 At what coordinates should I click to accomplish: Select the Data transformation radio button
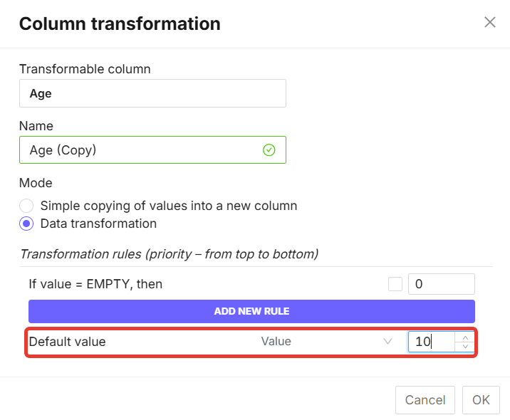(x=26, y=224)
